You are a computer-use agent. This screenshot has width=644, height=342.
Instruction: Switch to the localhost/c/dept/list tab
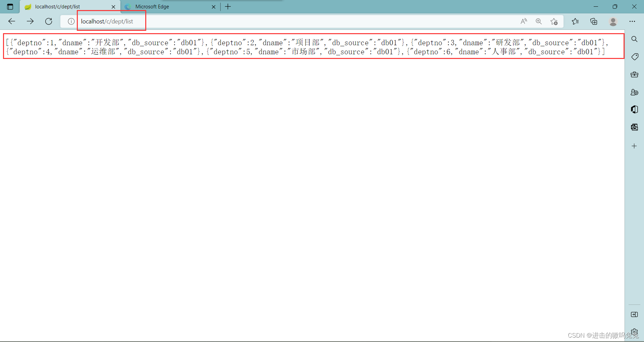pyautogui.click(x=70, y=7)
